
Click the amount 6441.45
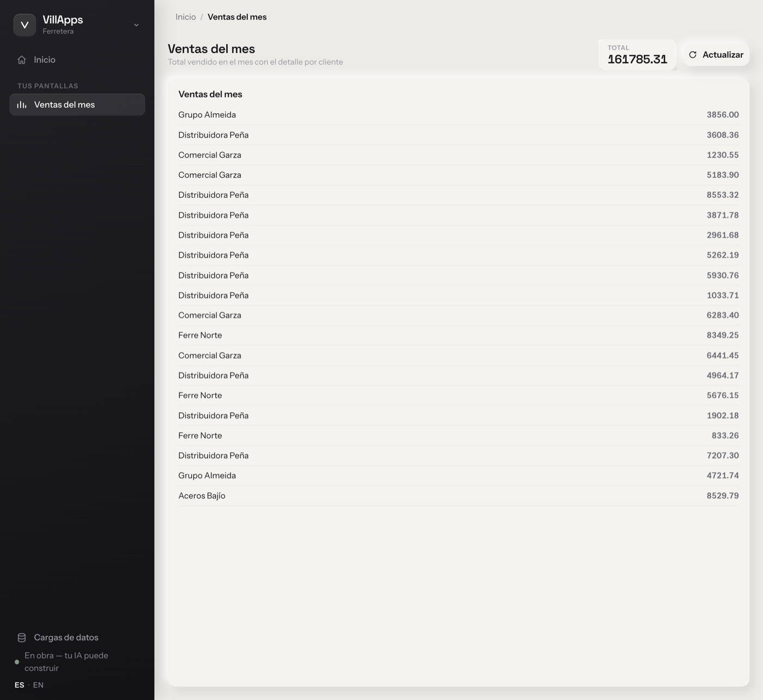click(723, 355)
